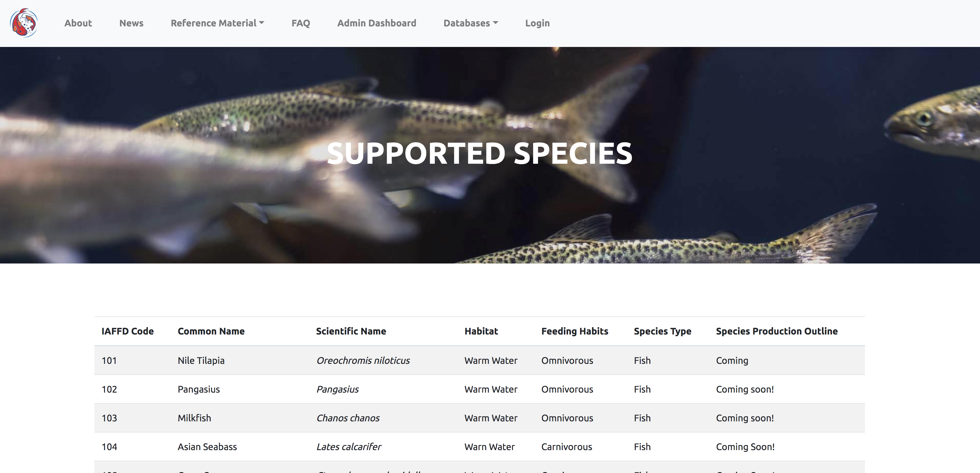This screenshot has height=473, width=980.
Task: Go to the News page
Action: [x=131, y=23]
